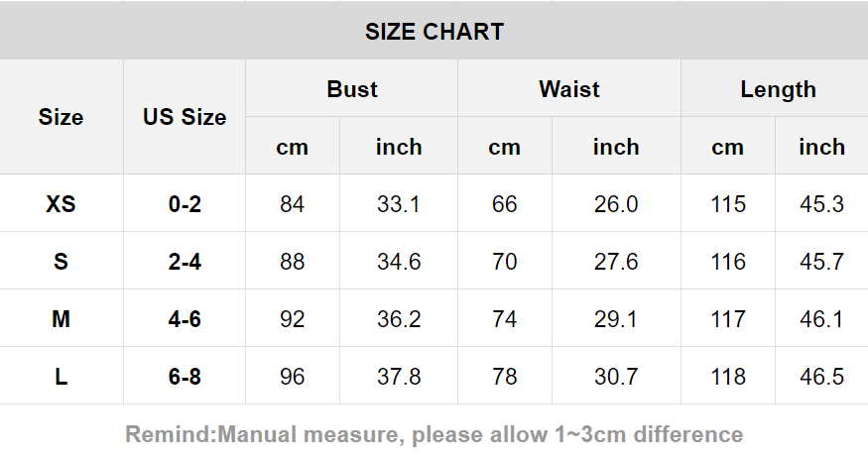The width and height of the screenshot is (868, 459).
Task: Select US size 6-8 cell
Action: click(x=185, y=377)
